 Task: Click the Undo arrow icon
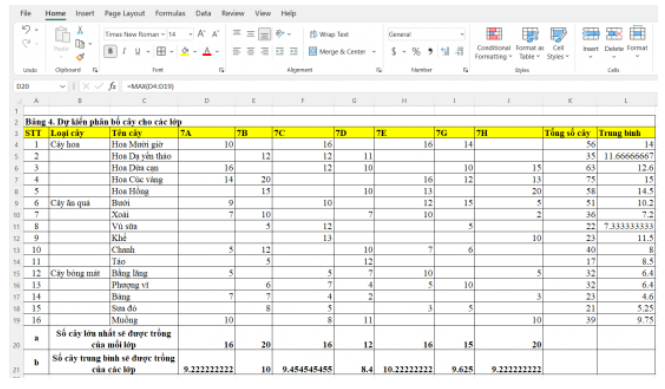pyautogui.click(x=26, y=29)
